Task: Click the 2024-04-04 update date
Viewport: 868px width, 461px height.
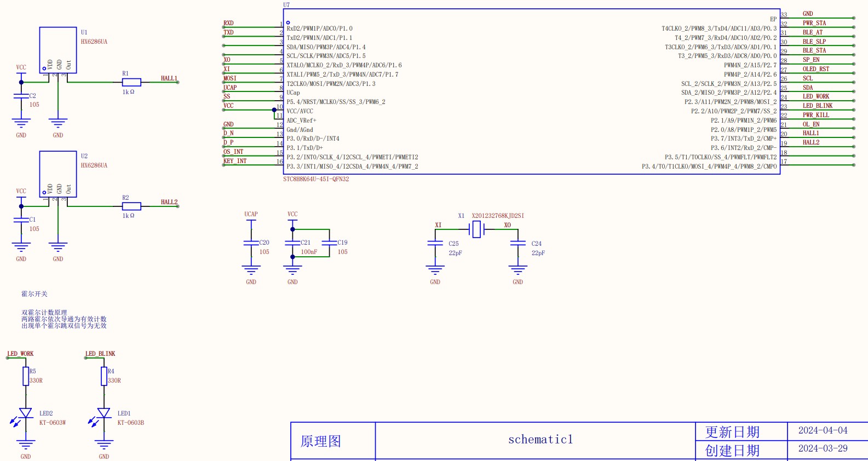Action: (x=823, y=430)
